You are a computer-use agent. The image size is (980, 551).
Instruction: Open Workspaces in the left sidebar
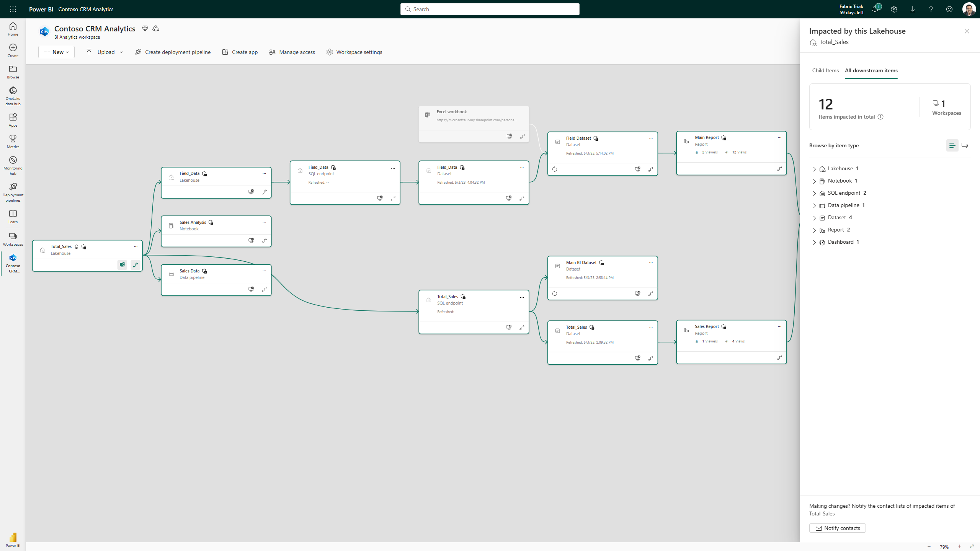pyautogui.click(x=13, y=239)
